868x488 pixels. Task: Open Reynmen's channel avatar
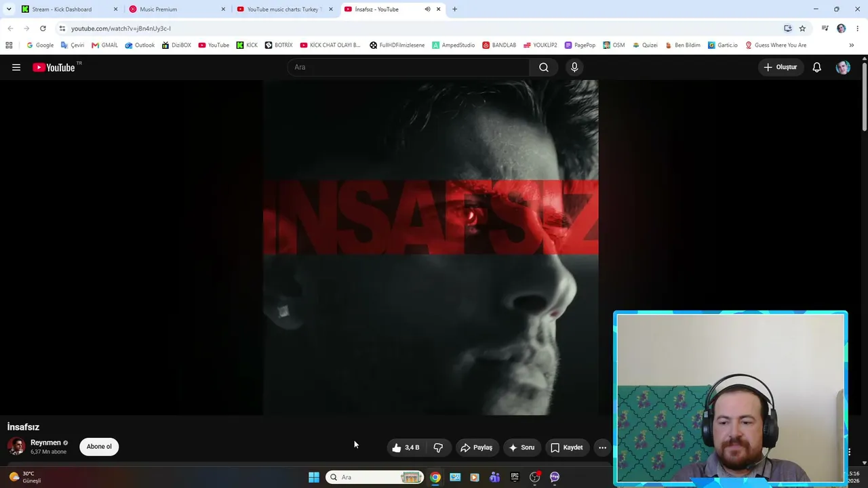point(16,446)
